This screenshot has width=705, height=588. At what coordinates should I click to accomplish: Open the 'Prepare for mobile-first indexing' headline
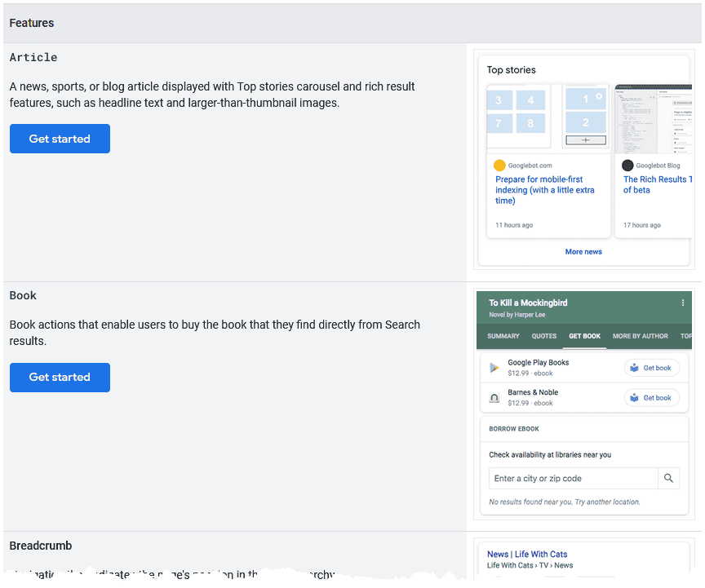click(544, 190)
